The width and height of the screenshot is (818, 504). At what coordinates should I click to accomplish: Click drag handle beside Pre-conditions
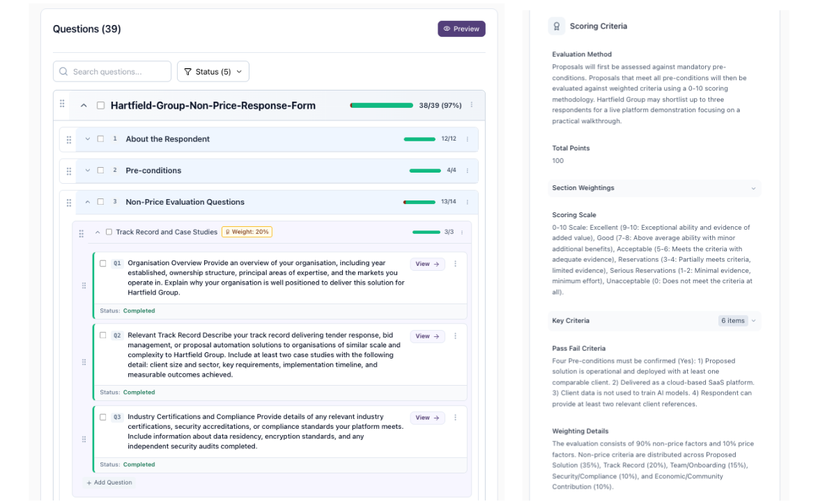pos(69,171)
